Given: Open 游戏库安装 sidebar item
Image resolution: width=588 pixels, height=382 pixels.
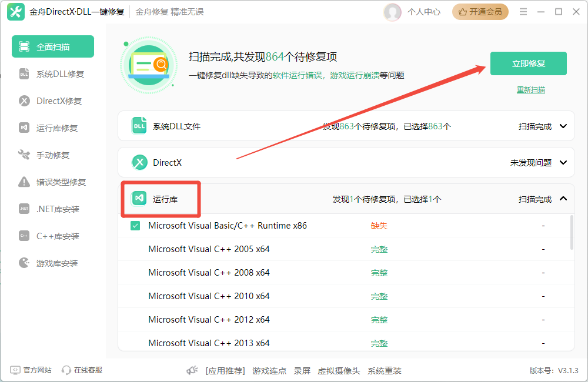Looking at the screenshot, I should (x=53, y=263).
